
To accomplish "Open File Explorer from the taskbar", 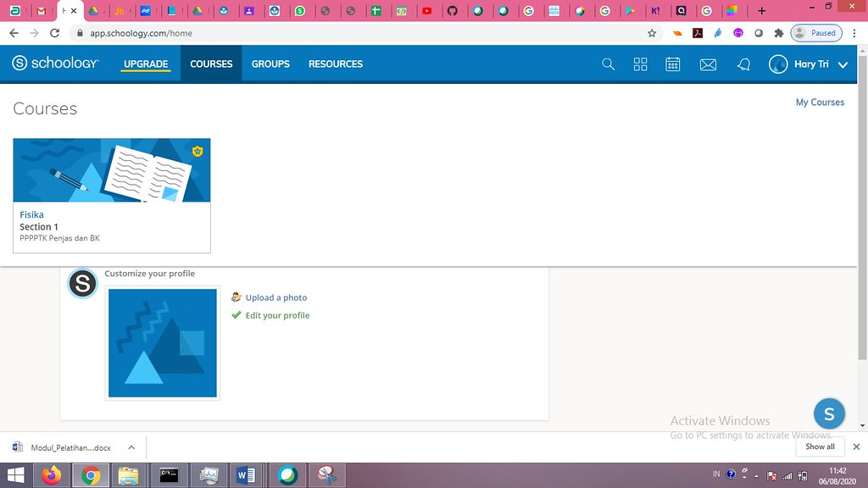I will tap(129, 475).
